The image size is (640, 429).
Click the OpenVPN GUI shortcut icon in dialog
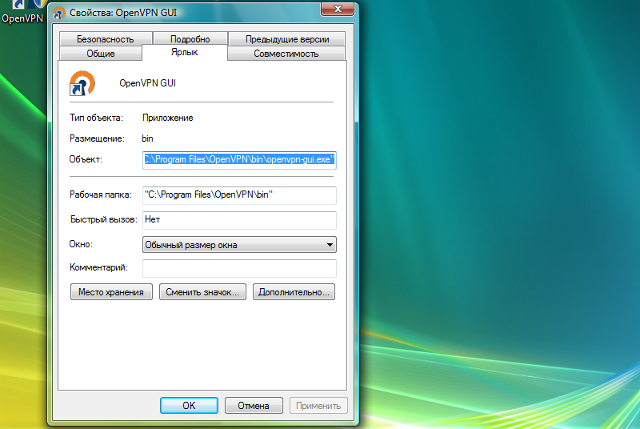(82, 83)
